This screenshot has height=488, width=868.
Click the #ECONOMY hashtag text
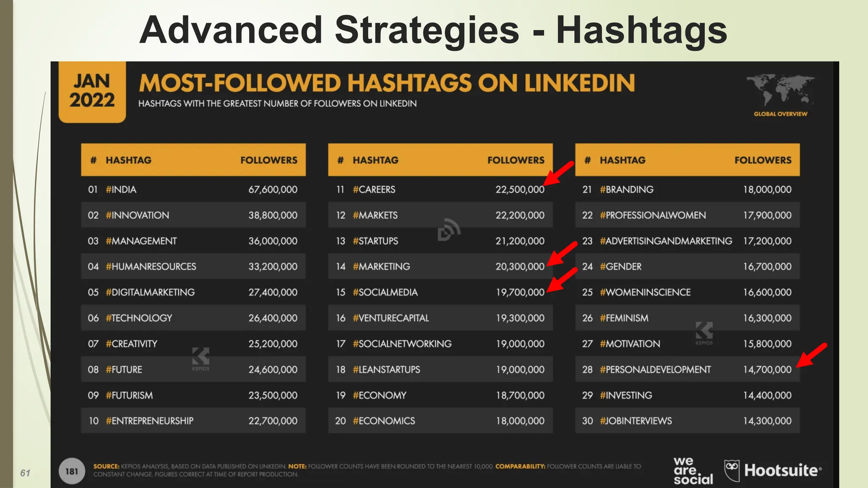pos(379,395)
